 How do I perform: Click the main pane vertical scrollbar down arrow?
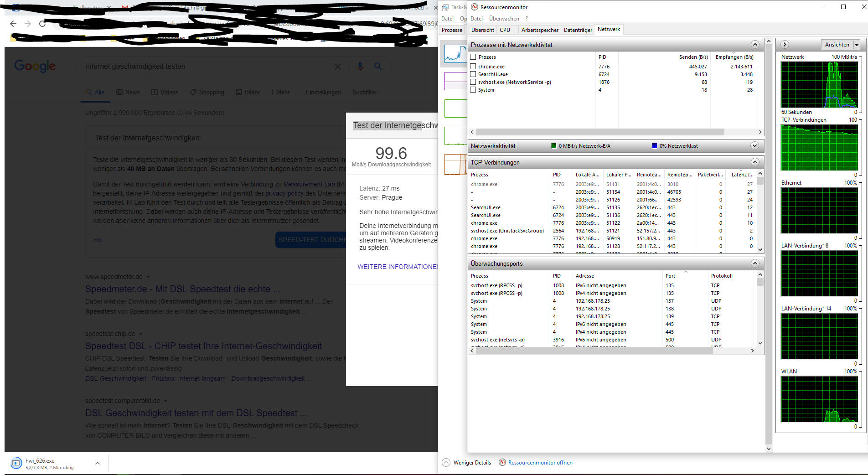[x=769, y=449]
